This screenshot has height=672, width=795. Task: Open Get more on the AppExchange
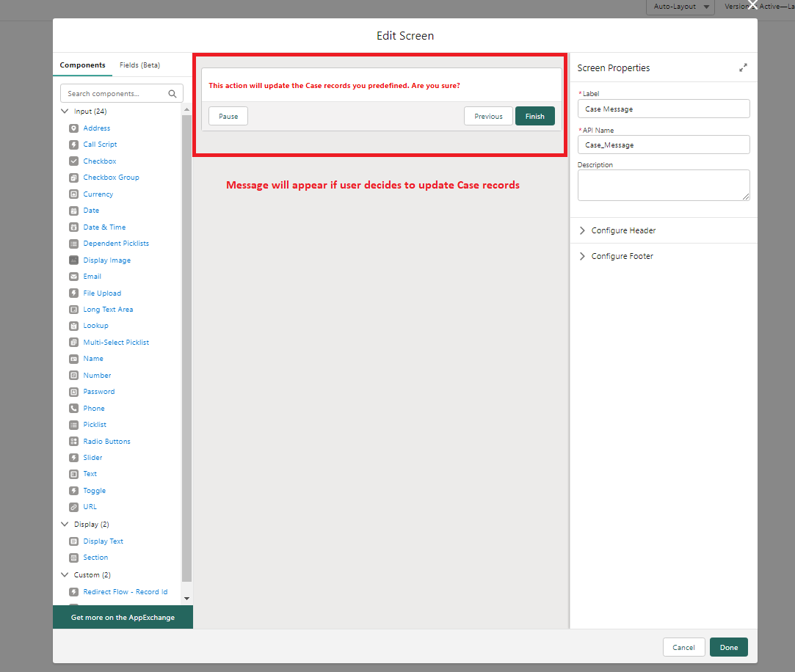(x=123, y=618)
